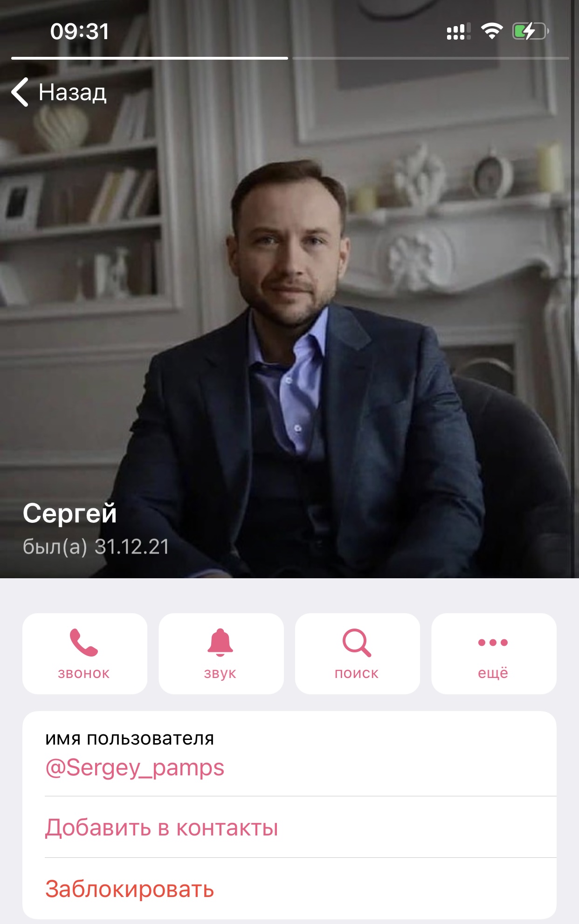Tap the Wi-Fi status bar icon

(492, 31)
